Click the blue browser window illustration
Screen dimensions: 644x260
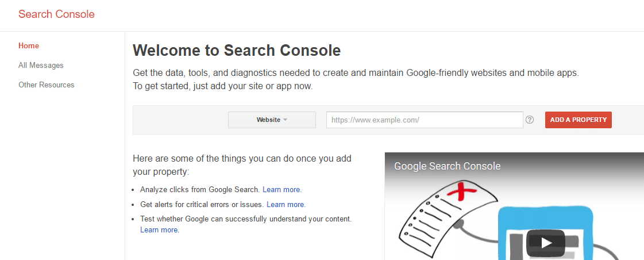point(546,233)
